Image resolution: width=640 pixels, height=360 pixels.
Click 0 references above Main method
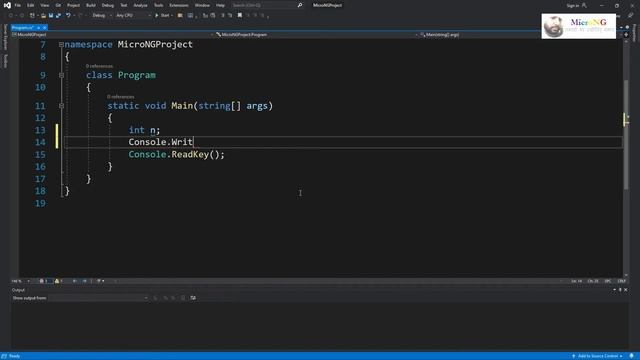pos(120,97)
